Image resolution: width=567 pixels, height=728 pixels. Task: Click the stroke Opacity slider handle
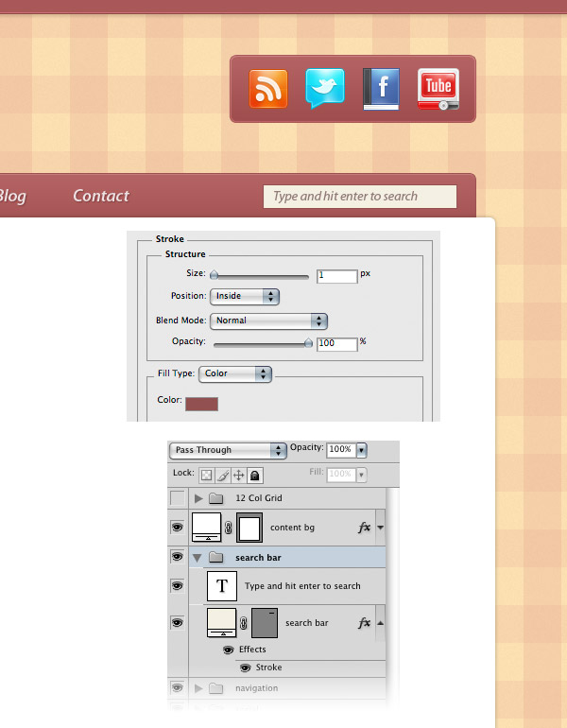(x=309, y=343)
